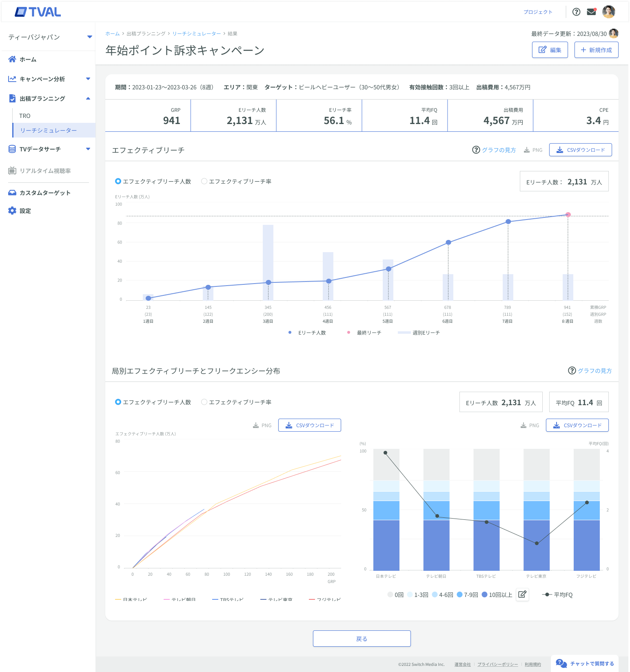Open the mail notifications icon
The height and width of the screenshot is (672, 630).
click(591, 12)
